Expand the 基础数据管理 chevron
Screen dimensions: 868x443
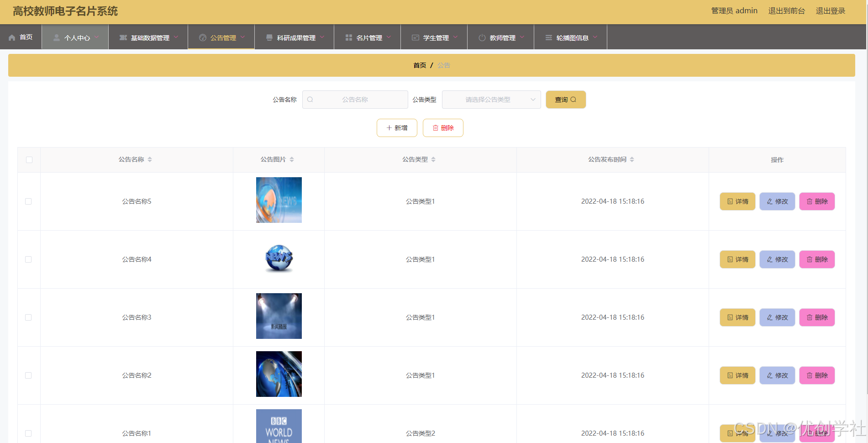176,37
